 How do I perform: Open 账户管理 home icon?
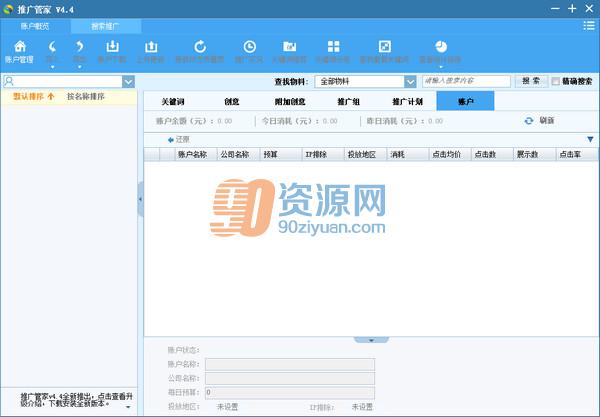(20, 47)
